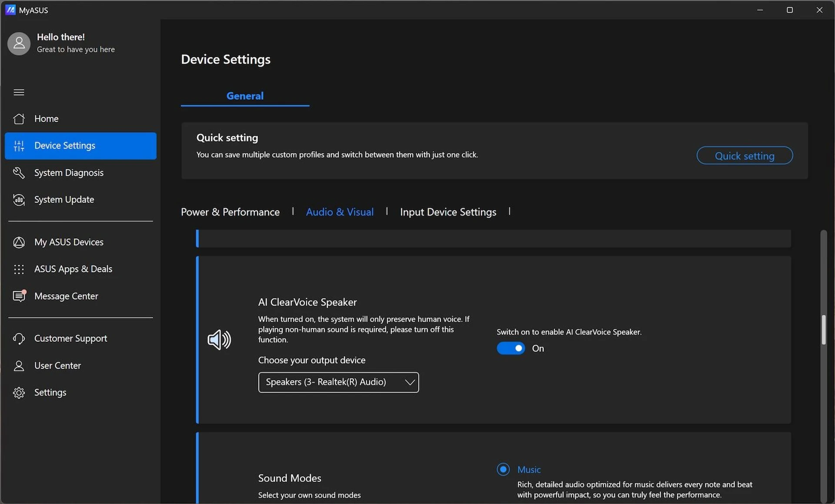Viewport: 835px width, 504px height.
Task: Switch to the General tab
Action: tap(245, 96)
